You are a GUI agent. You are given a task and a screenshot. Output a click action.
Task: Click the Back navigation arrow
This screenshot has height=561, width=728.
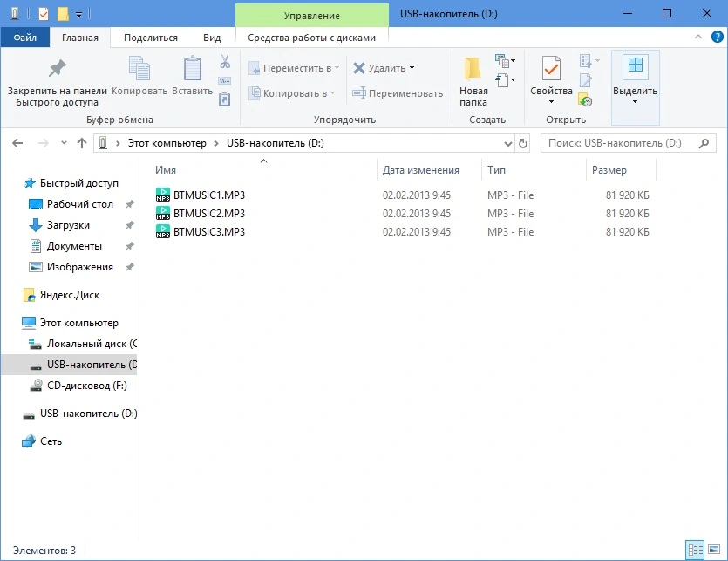click(17, 143)
